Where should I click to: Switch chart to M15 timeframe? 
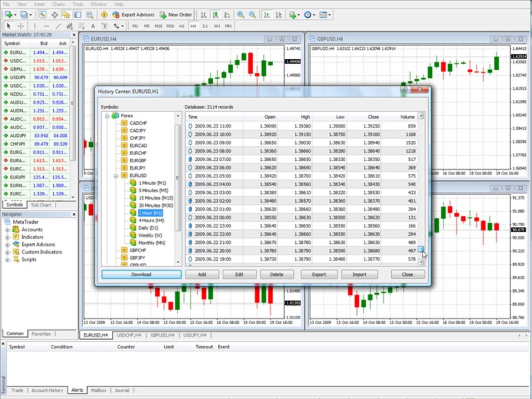click(158, 26)
